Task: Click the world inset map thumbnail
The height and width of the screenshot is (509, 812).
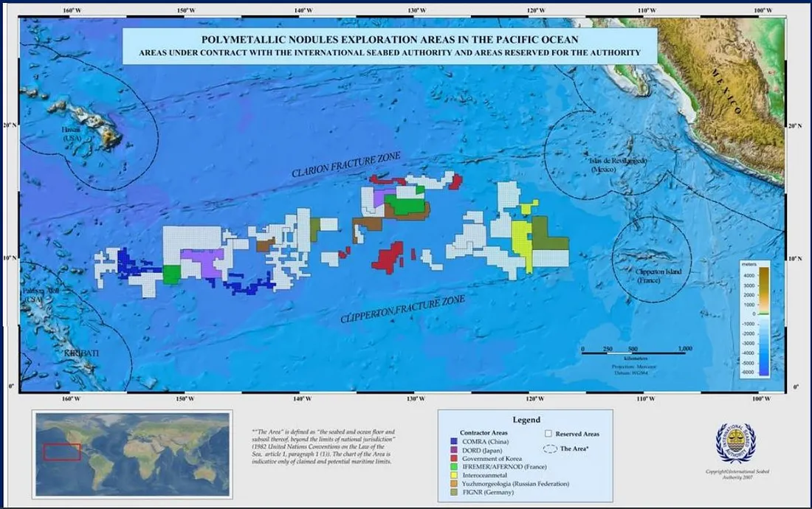Action: coord(132,454)
